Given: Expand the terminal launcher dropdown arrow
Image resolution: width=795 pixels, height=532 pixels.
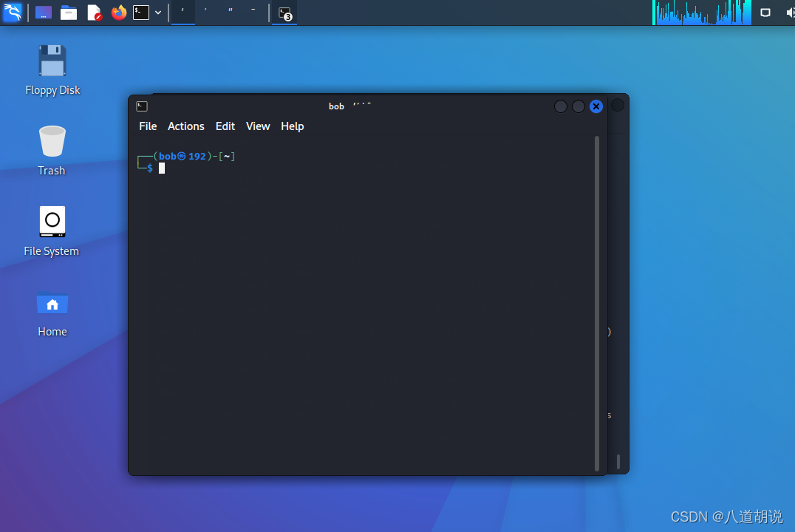Looking at the screenshot, I should point(158,13).
